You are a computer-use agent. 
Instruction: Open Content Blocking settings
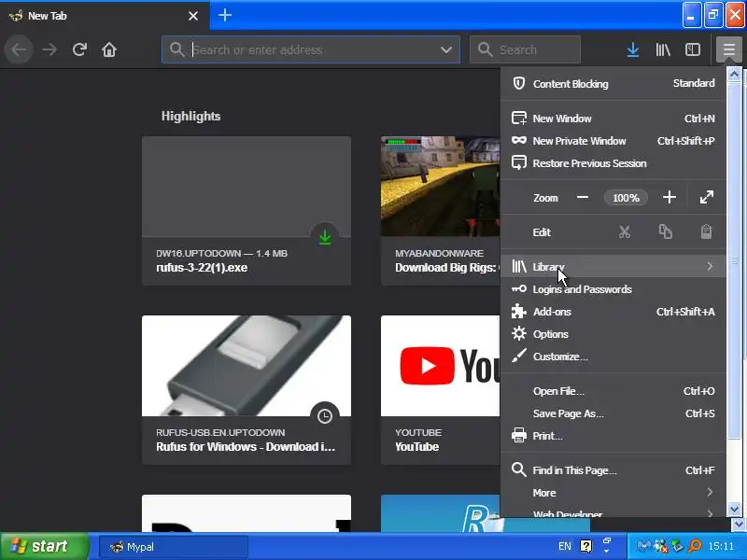[x=613, y=84]
